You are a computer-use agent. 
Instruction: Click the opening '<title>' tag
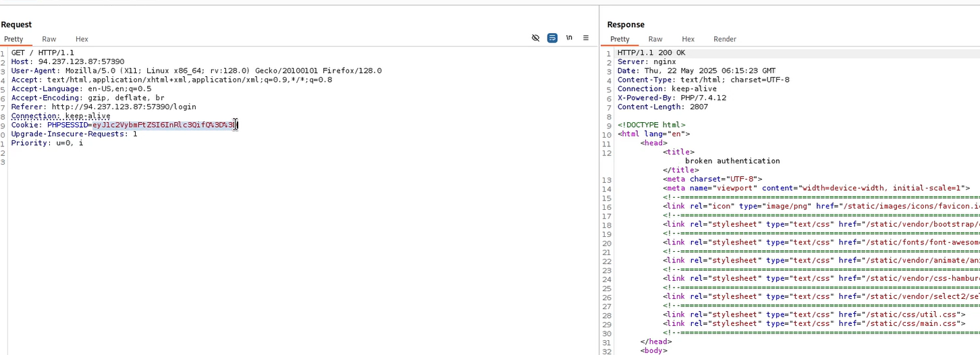(678, 152)
